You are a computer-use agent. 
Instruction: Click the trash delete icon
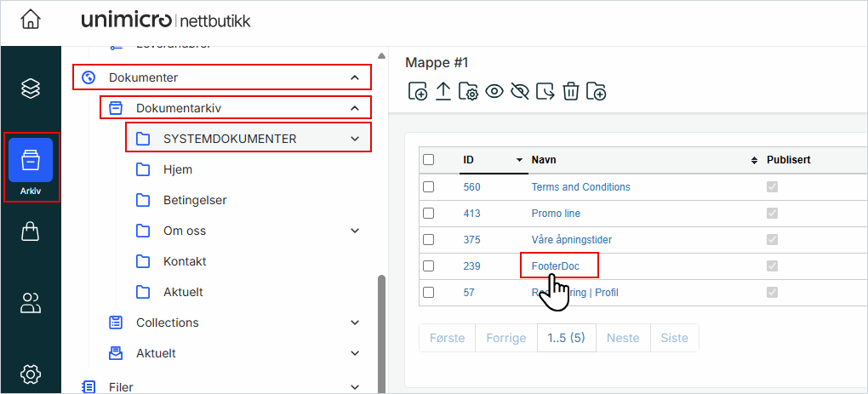(571, 92)
